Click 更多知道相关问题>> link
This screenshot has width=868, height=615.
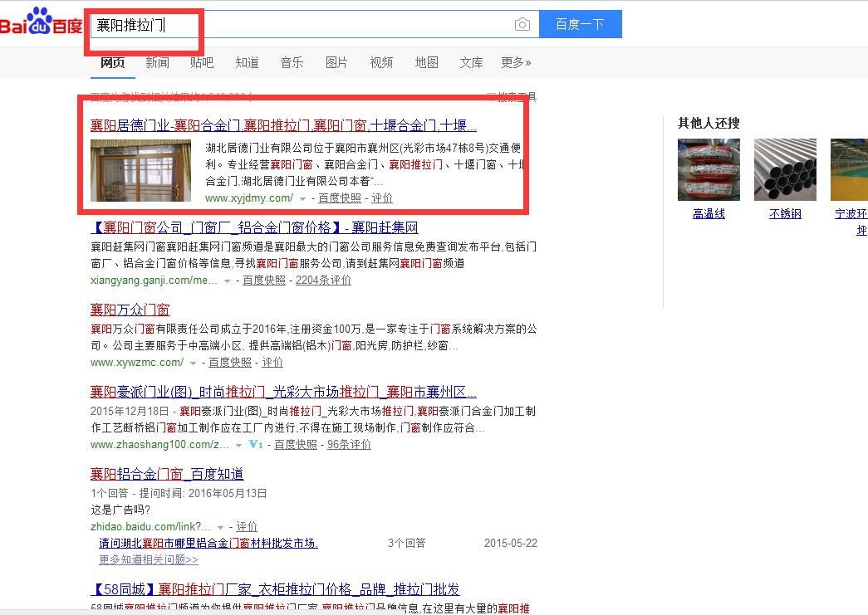click(x=149, y=560)
